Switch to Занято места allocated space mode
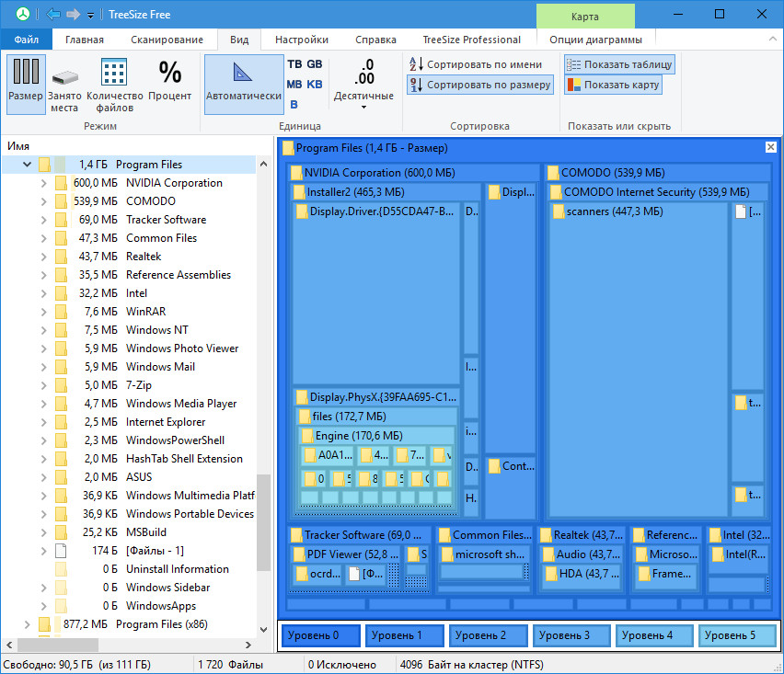The height and width of the screenshot is (674, 784). [x=64, y=85]
